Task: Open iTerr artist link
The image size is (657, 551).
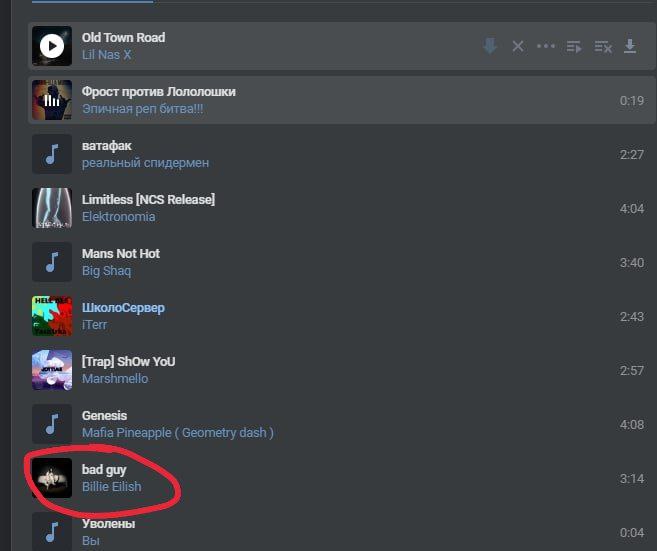Action: coord(94,325)
